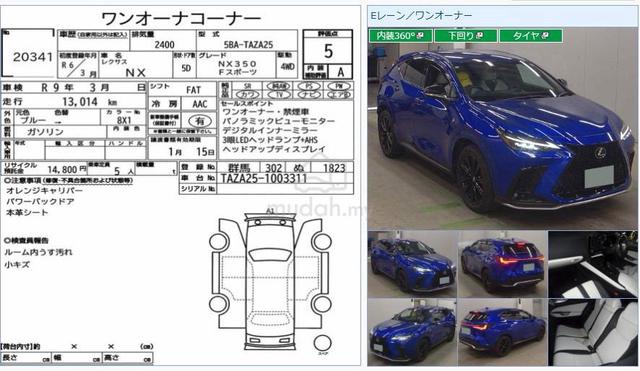This screenshot has width=640, height=371.
Task: Click sales point ワンオーナー・禁煙車
Action: [266, 112]
